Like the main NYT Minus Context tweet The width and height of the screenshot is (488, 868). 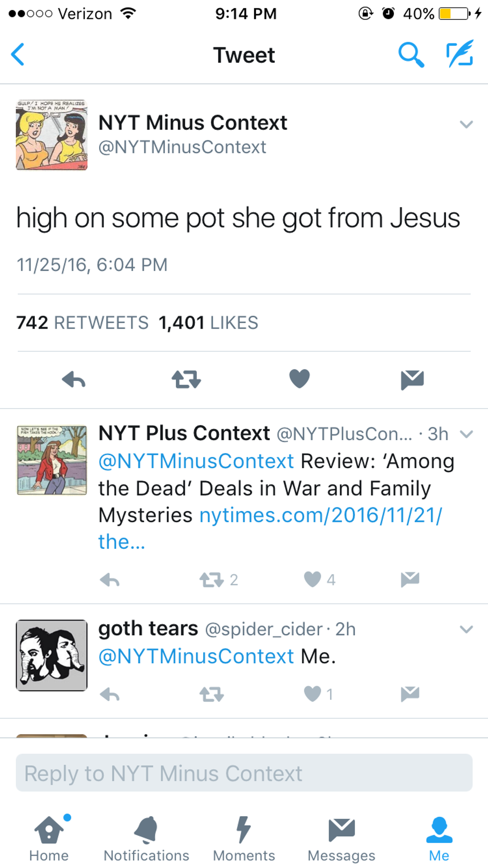[x=299, y=378]
